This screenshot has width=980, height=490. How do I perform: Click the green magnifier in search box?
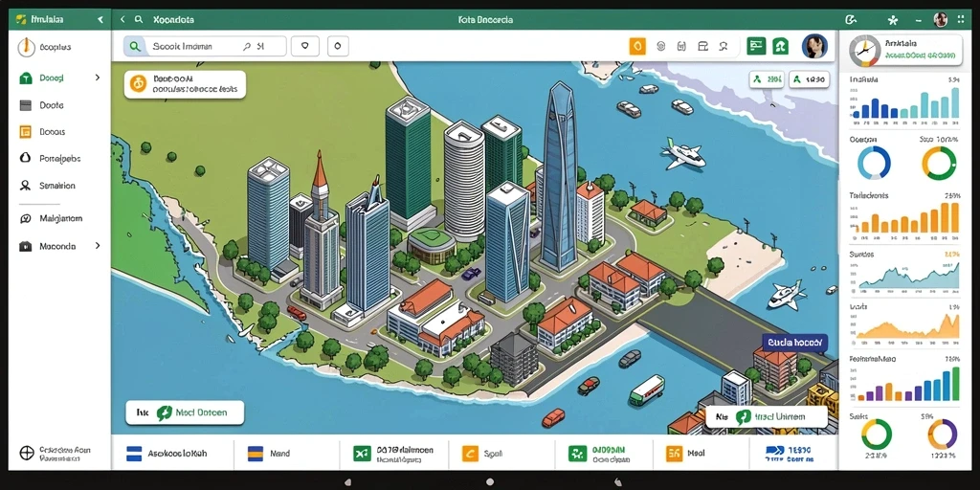point(134,46)
